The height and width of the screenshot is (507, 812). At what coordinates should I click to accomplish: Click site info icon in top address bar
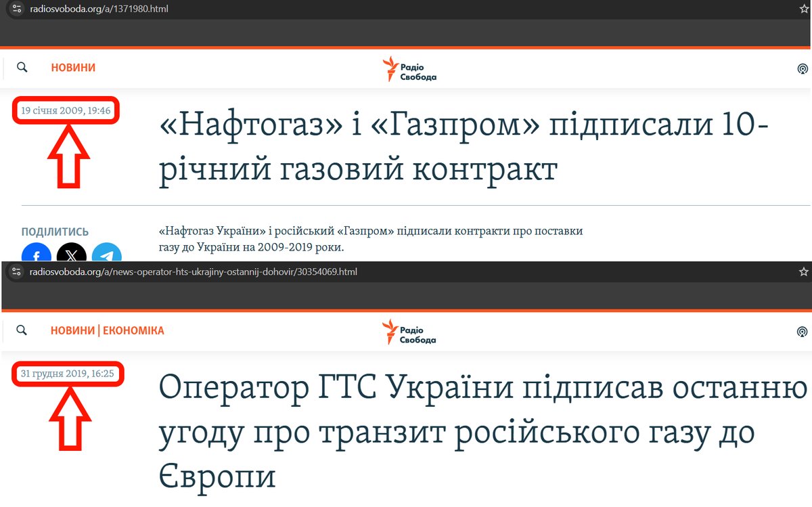[16, 9]
